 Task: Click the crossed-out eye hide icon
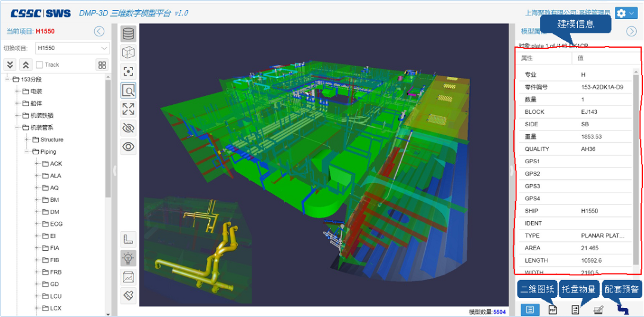(128, 128)
